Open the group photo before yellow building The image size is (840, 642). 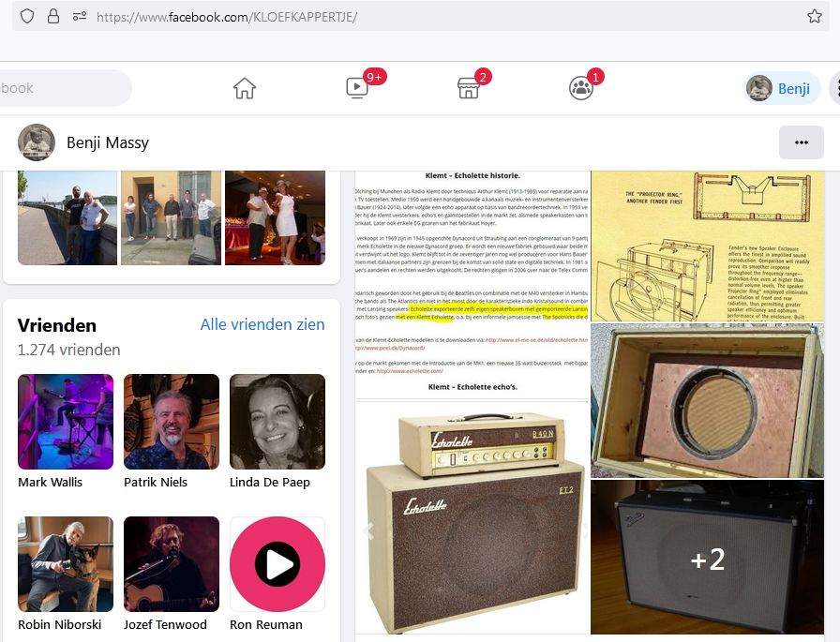(171, 218)
